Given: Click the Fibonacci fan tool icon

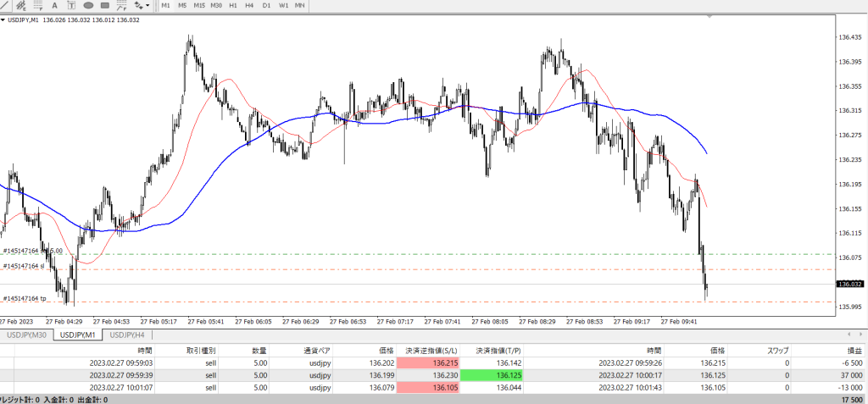Looking at the screenshot, I should (x=121, y=5).
